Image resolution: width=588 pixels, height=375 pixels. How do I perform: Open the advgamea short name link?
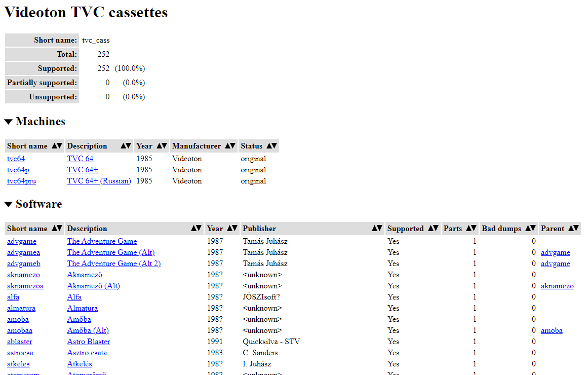coord(24,253)
